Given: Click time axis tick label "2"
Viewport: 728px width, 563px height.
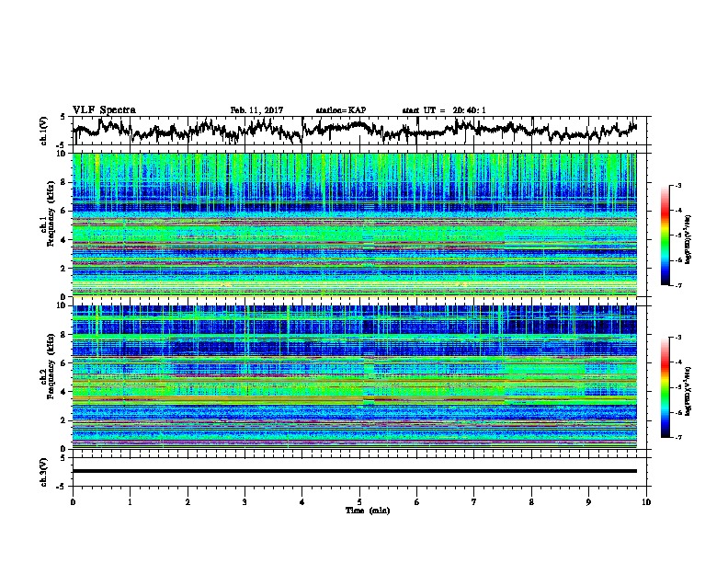Looking at the screenshot, I should click(x=188, y=502).
